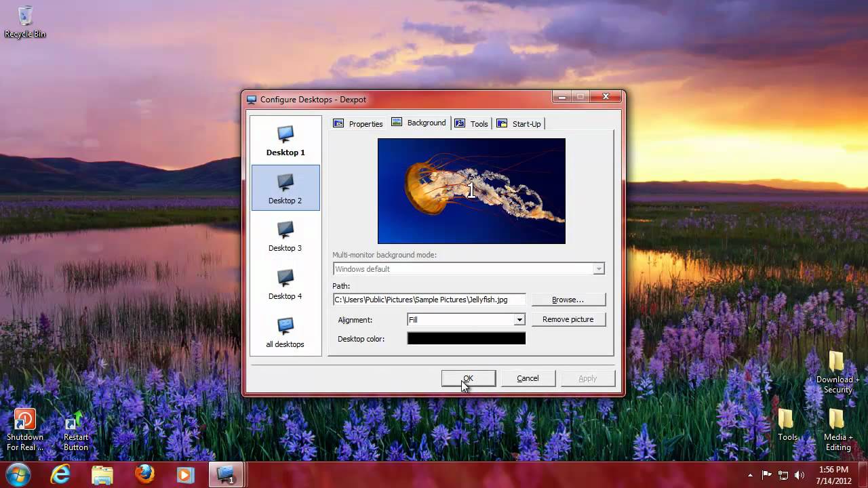This screenshot has height=488, width=868.
Task: Confirm with the OK button
Action: point(469,378)
